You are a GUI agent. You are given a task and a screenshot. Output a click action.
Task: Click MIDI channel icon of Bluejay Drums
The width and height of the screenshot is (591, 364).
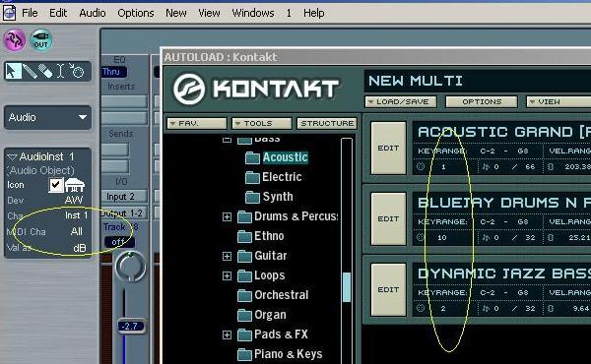[x=421, y=237]
